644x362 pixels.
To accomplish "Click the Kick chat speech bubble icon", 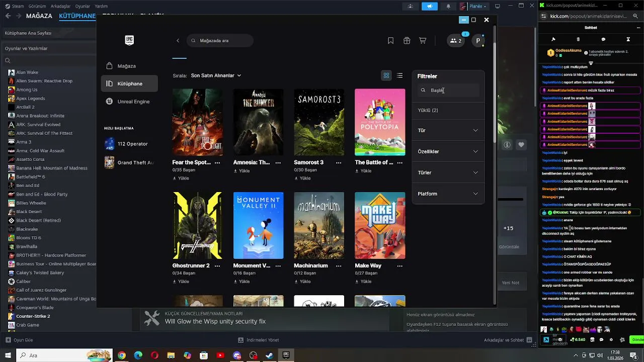I will point(603,39).
